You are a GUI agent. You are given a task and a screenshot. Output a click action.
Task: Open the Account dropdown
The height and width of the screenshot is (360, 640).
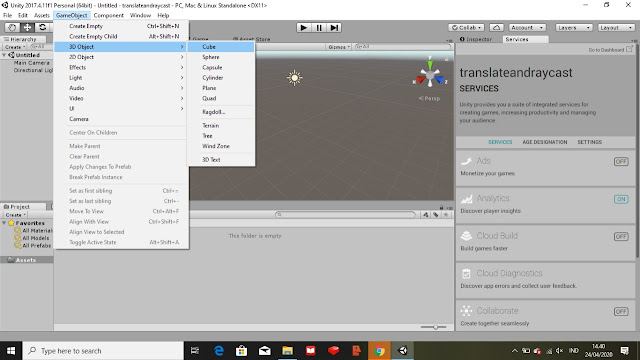click(x=527, y=28)
